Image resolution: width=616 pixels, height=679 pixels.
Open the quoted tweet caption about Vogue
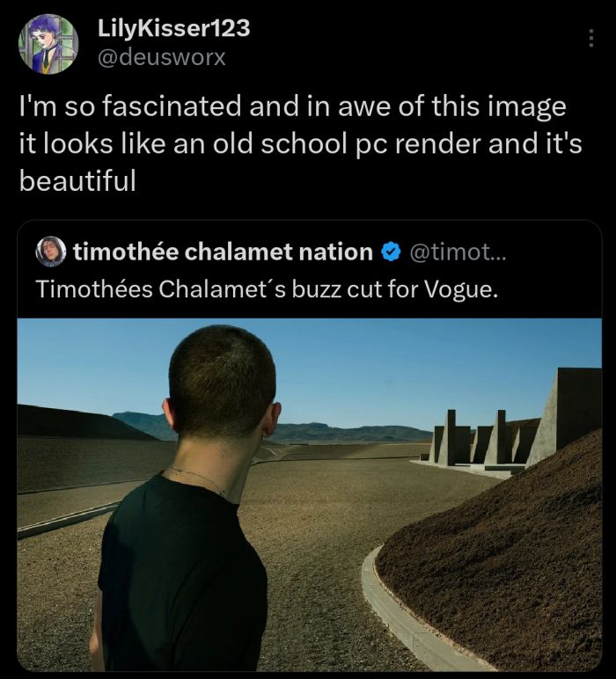tap(267, 288)
